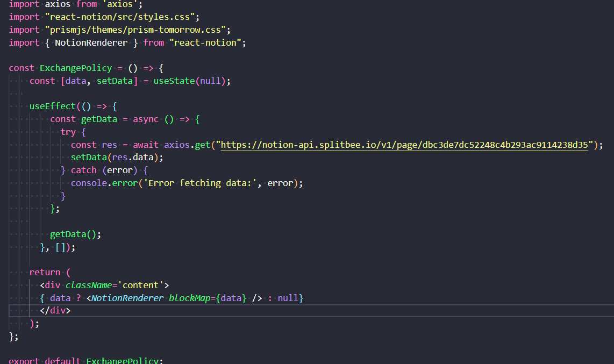Screen dimensions: 614x364
Task: Click the res variable in 'const res'
Action: tap(110, 145)
